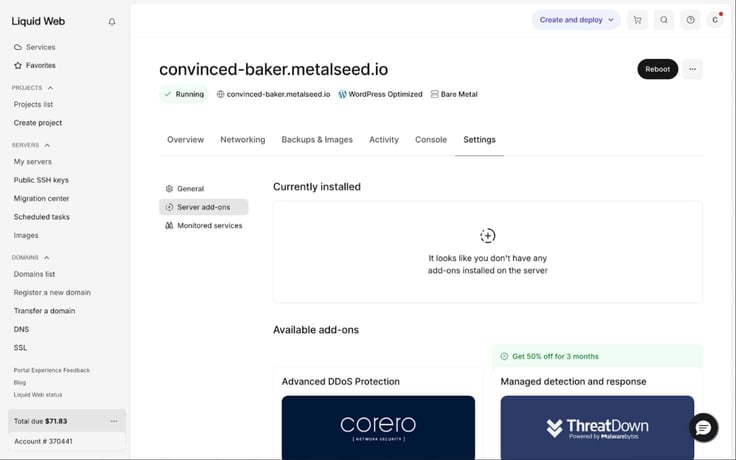736x460 pixels.
Task: Open DNS in the sidebar
Action: [21, 329]
